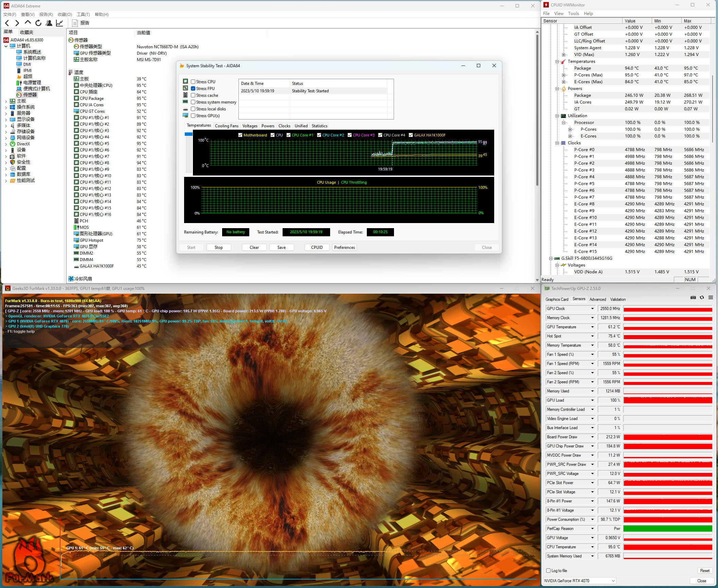Uncheck the Stress FPU option
This screenshot has height=588, width=718.
coord(193,89)
